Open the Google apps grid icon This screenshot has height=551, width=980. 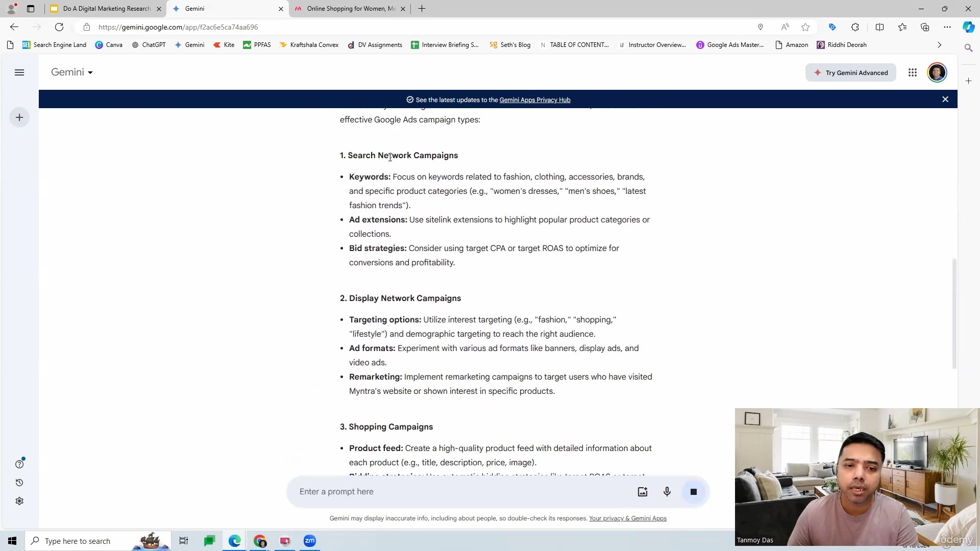click(913, 72)
